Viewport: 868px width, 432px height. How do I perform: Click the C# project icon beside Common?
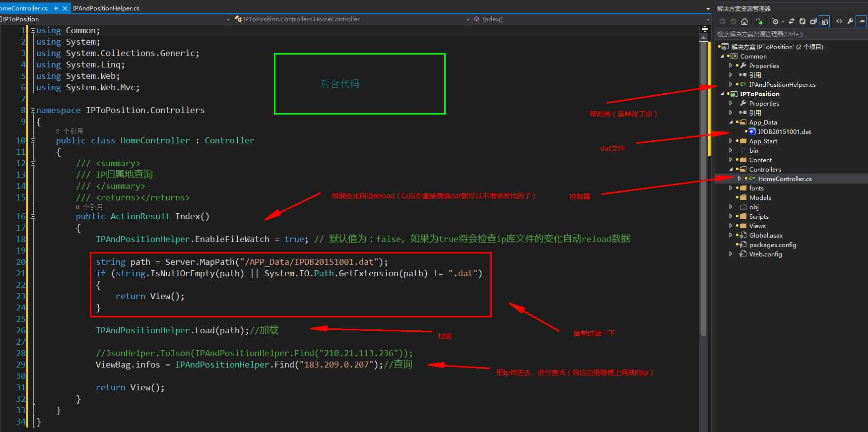(734, 56)
